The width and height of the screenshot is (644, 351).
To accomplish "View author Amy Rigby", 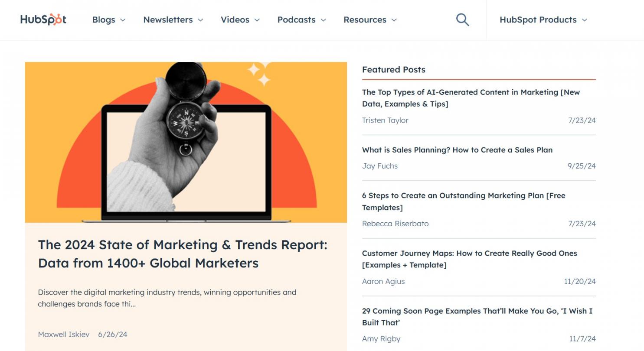I will tap(381, 339).
